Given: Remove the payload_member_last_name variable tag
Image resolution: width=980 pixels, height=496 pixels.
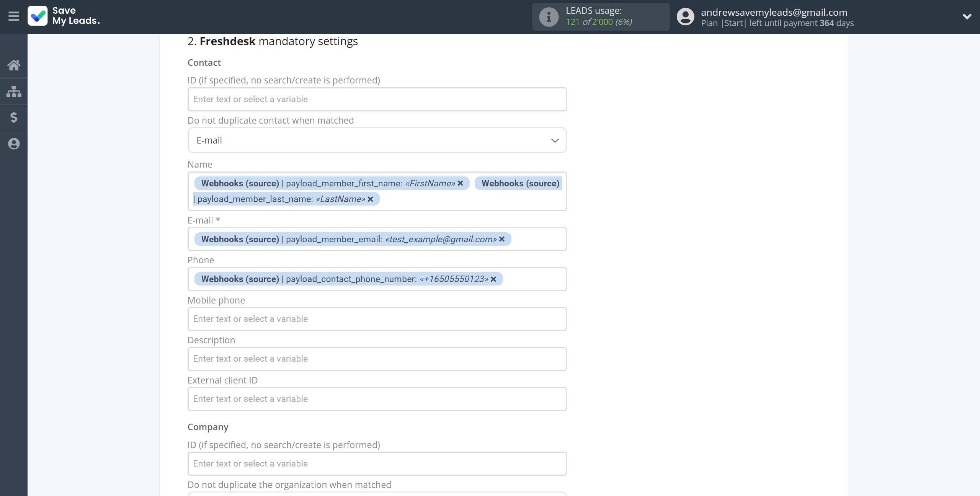Looking at the screenshot, I should 370,199.
